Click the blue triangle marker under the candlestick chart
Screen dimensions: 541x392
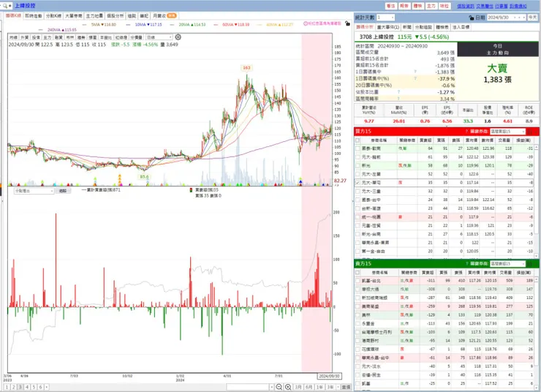(x=300, y=181)
